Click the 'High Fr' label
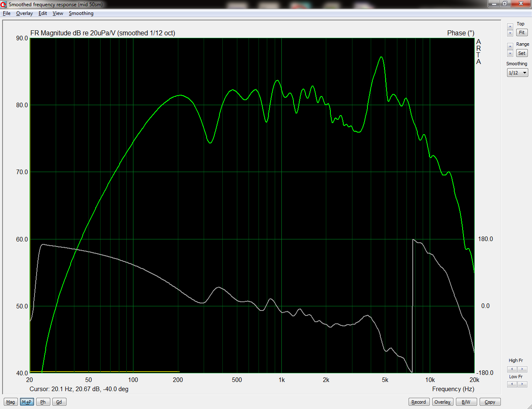The height and width of the screenshot is (409, 532). [516, 360]
